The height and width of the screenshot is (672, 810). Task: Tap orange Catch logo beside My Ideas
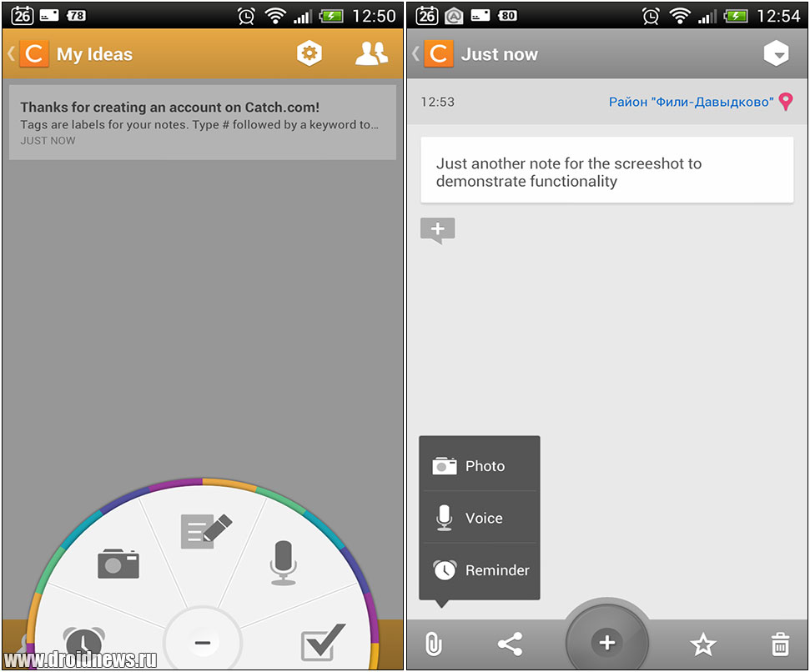[34, 53]
